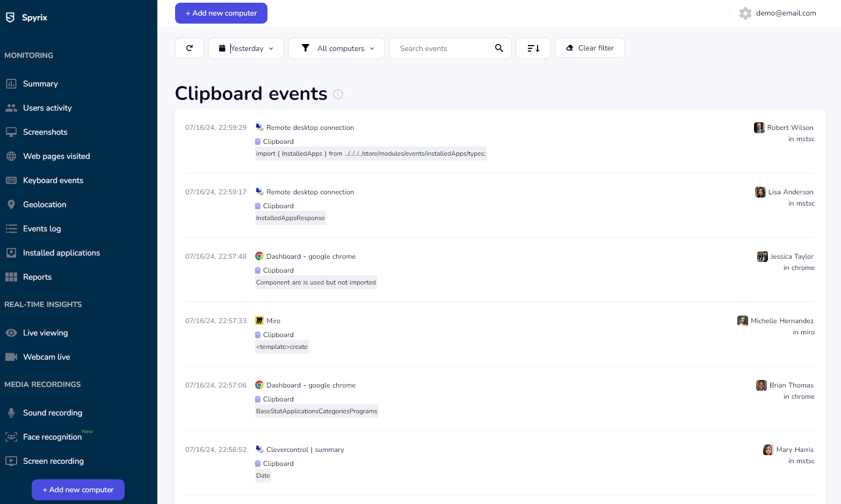The image size is (841, 504).
Task: Click the Sound recording microphone icon
Action: (x=11, y=413)
